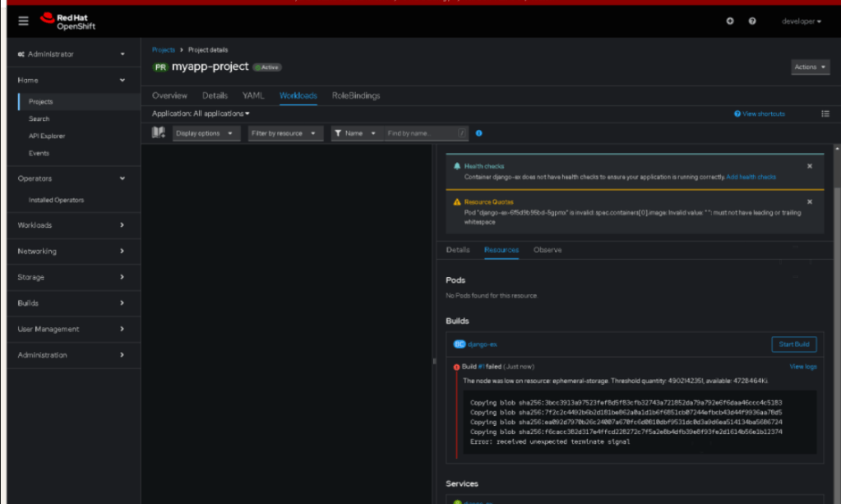Image resolution: width=841 pixels, height=504 pixels.
Task: Click View shortcuts link
Action: click(759, 113)
